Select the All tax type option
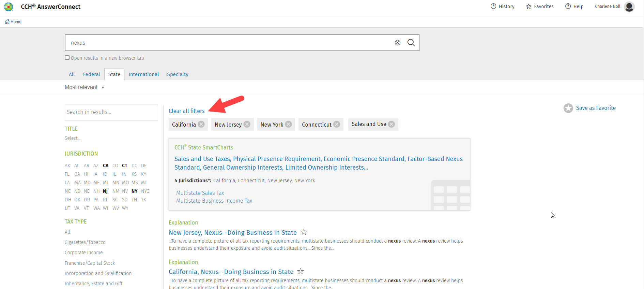Screen dimensions: 644x289 67,232
